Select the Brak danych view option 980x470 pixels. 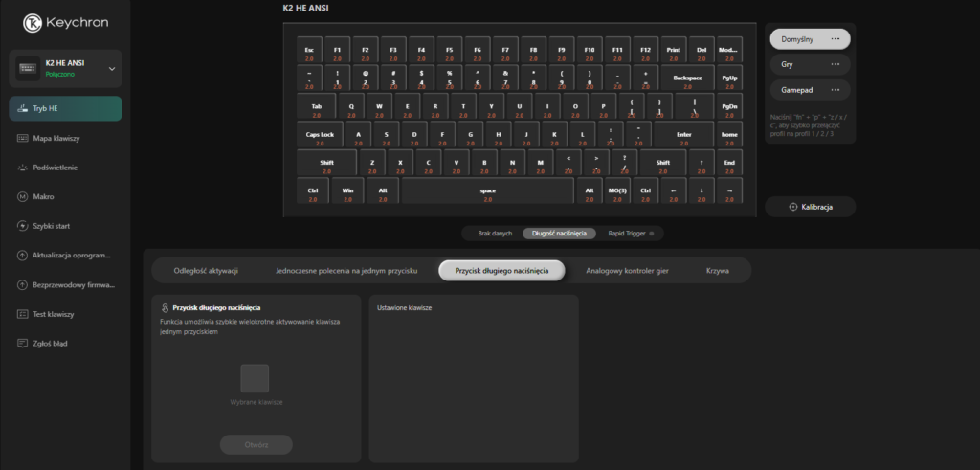(495, 234)
